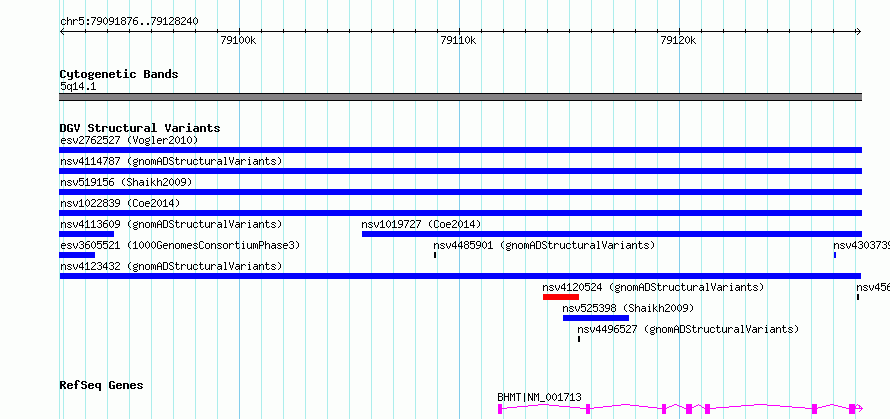The height and width of the screenshot is (419, 890).
Task: Click the first BHMT exon block
Action: (500, 408)
